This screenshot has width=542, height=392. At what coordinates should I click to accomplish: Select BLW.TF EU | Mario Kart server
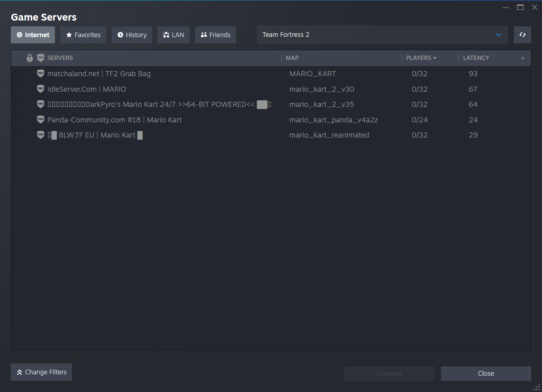(x=271, y=135)
